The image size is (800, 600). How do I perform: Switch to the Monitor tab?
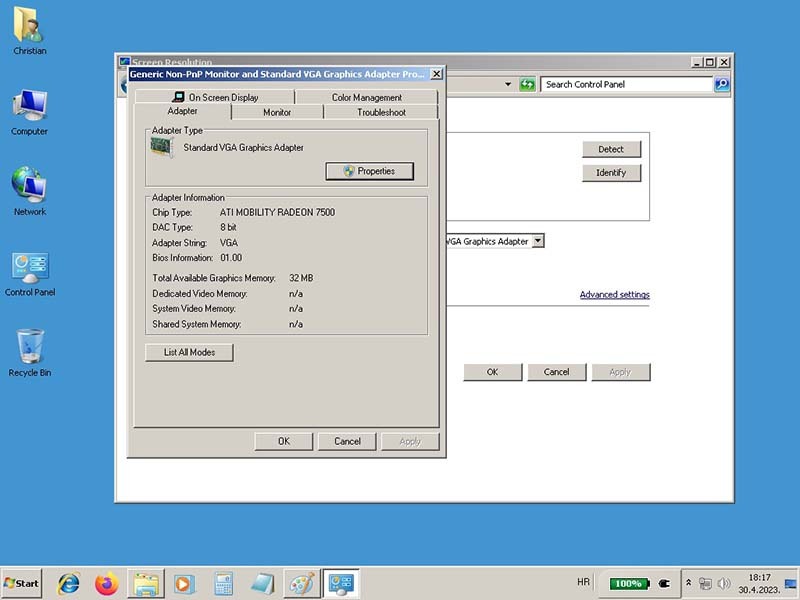click(x=277, y=112)
